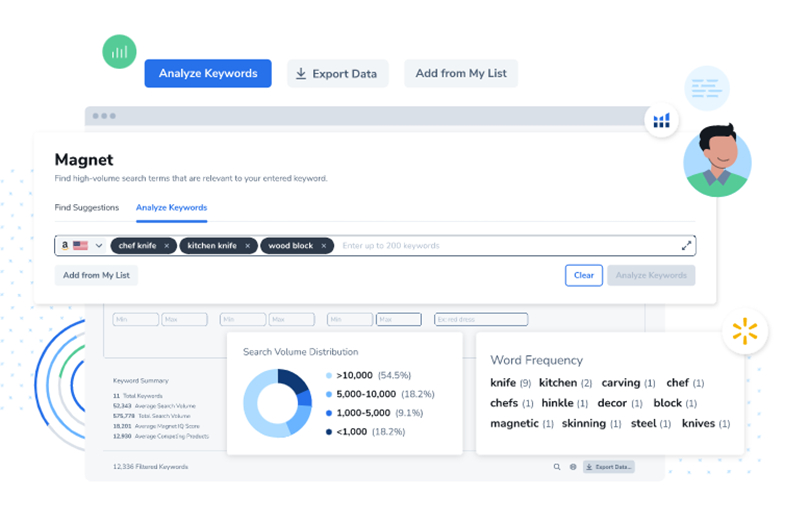809x520 pixels.
Task: Switch to the Find Suggestions tab
Action: pyautogui.click(x=87, y=207)
